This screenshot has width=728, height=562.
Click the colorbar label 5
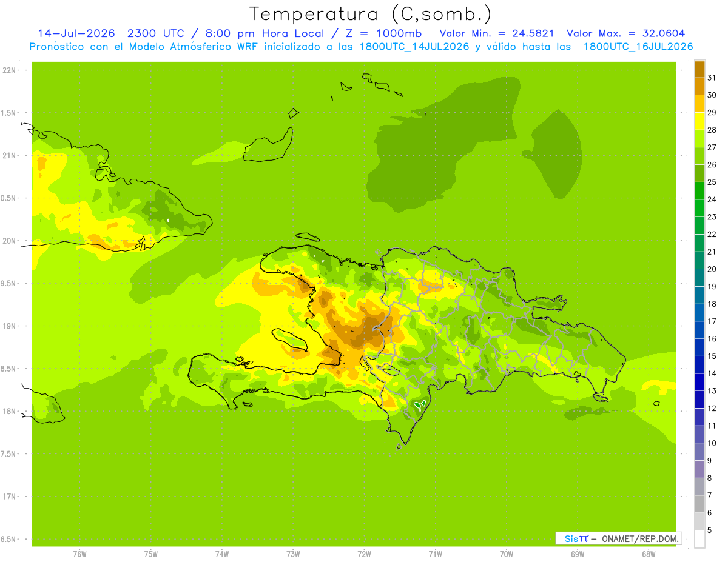[710, 530]
